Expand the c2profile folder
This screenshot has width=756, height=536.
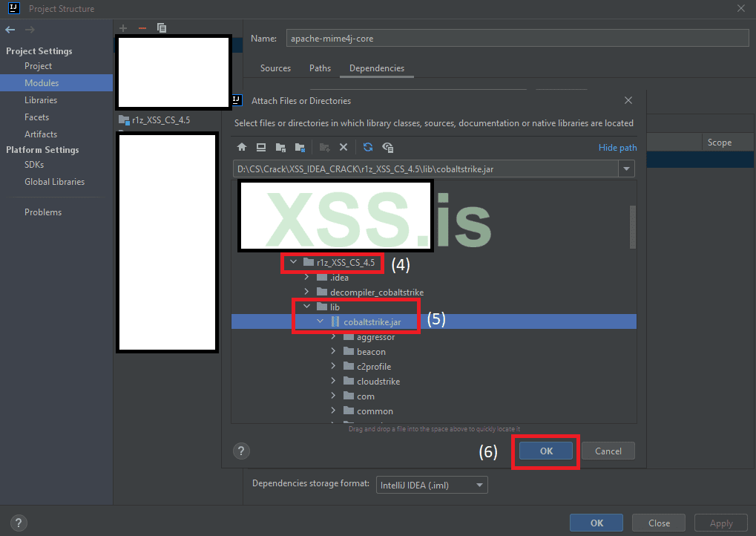(333, 366)
